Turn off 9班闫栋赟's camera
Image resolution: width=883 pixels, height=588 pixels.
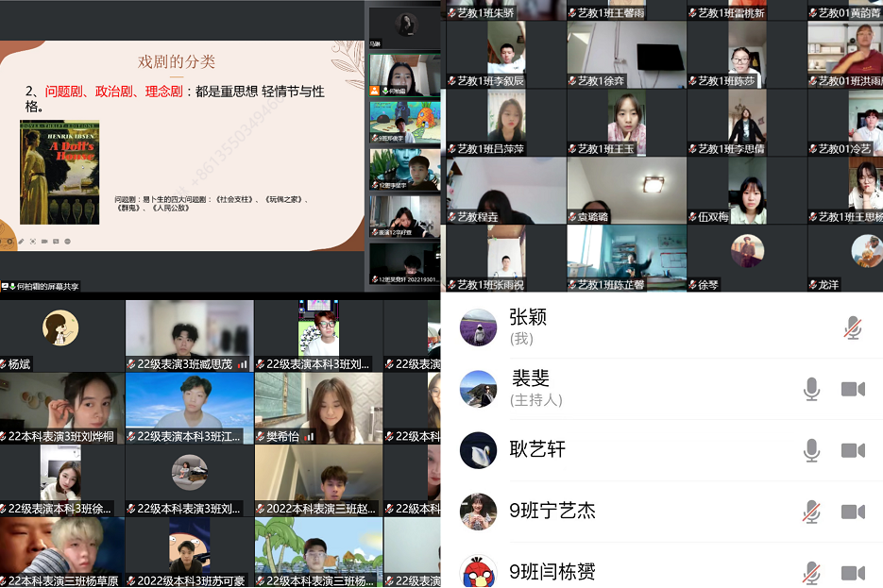853,571
